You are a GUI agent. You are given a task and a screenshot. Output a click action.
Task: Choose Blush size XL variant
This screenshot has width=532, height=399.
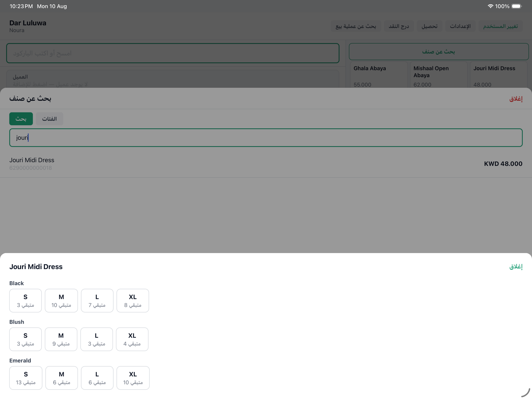point(132,339)
